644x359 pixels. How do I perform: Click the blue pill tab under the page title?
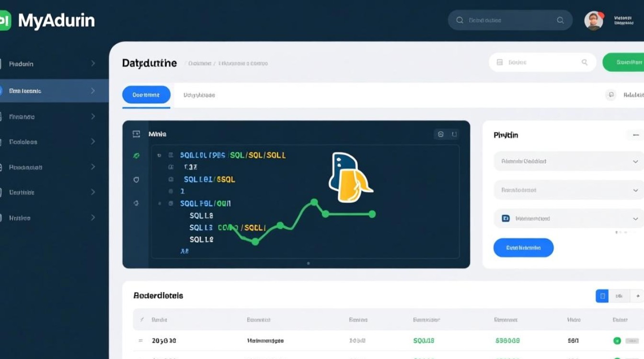point(146,95)
